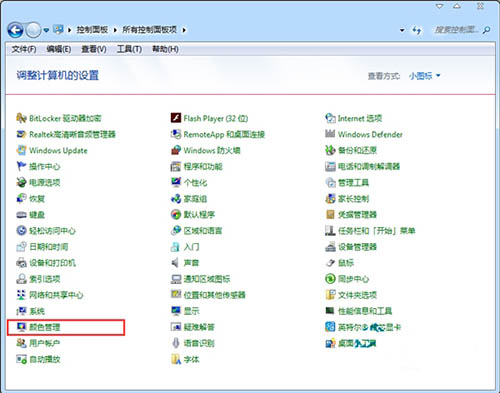The image size is (500, 393).
Task: Refresh the control panel view
Action: click(417, 30)
